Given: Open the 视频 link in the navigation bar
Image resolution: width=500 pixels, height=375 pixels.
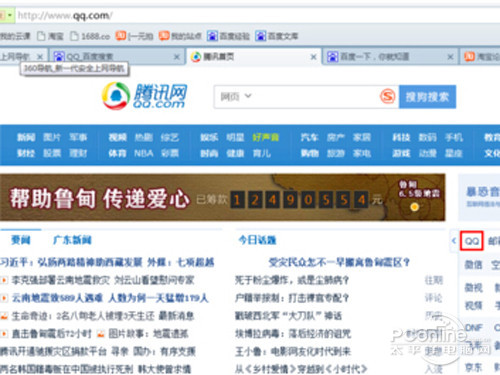Looking at the screenshot, I should tap(118, 137).
